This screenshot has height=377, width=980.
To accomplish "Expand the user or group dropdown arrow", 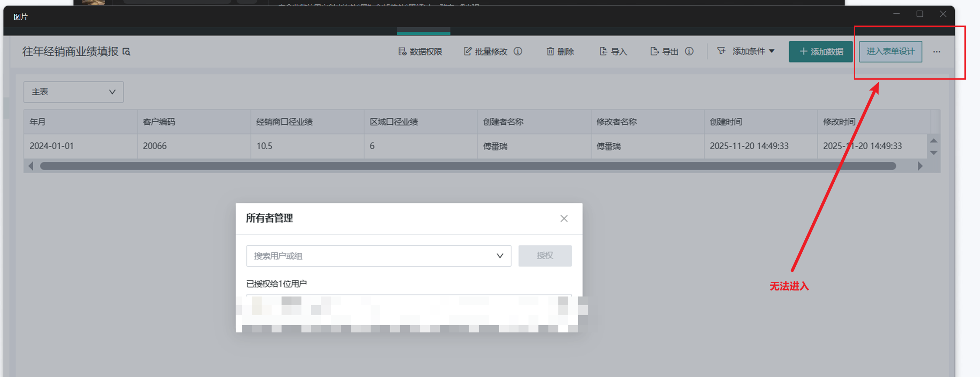I will tap(500, 256).
